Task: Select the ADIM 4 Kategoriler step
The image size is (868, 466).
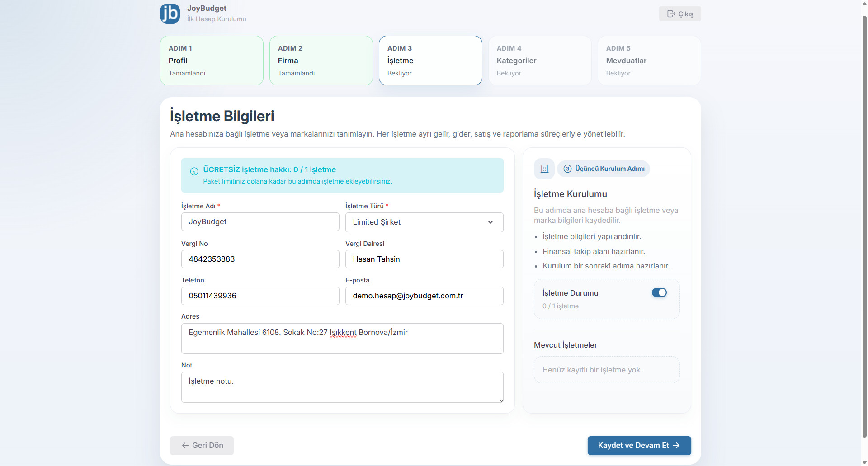Action: [x=540, y=61]
